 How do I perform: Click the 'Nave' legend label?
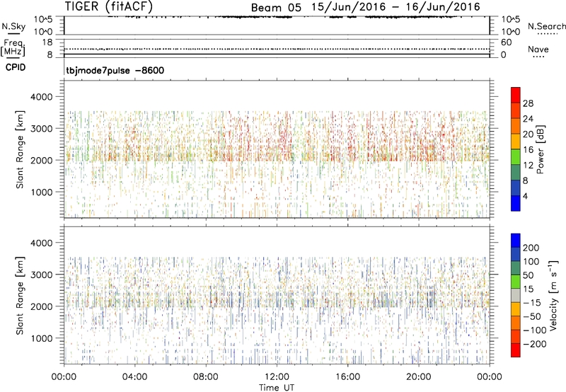[538, 49]
